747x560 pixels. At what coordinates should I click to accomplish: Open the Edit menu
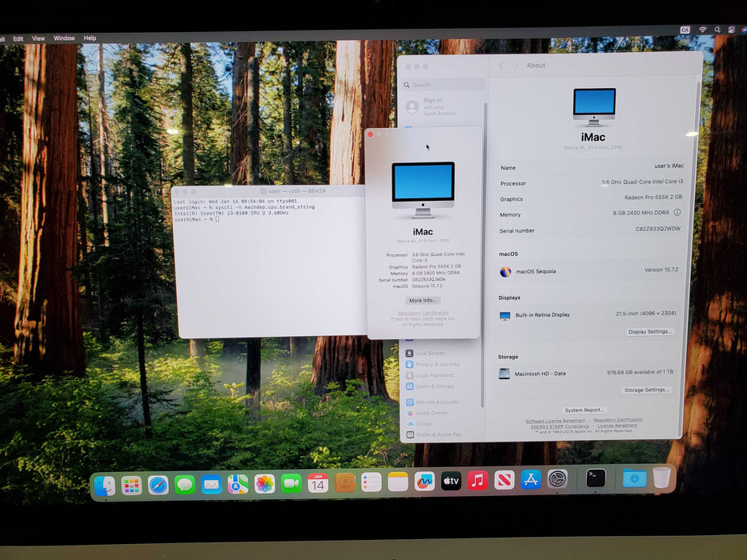(18, 38)
